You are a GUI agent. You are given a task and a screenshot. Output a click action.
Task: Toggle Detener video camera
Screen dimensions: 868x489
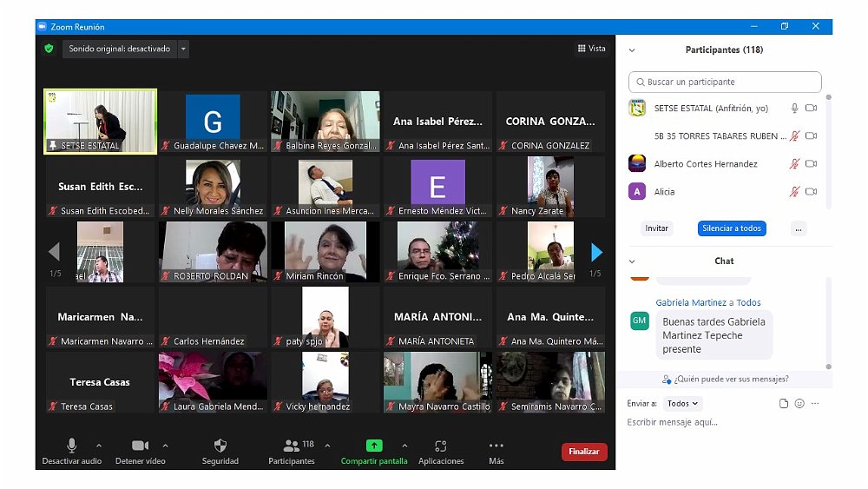tap(140, 446)
